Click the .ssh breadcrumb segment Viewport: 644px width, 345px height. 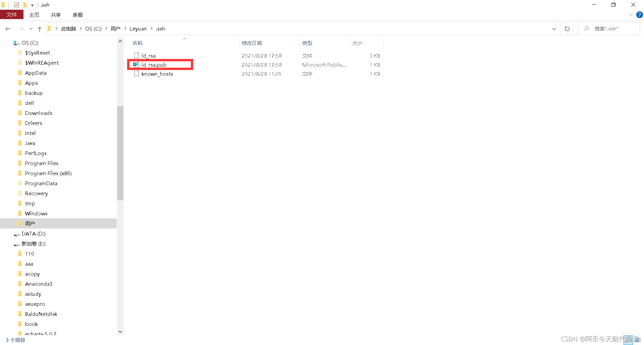[x=160, y=29]
